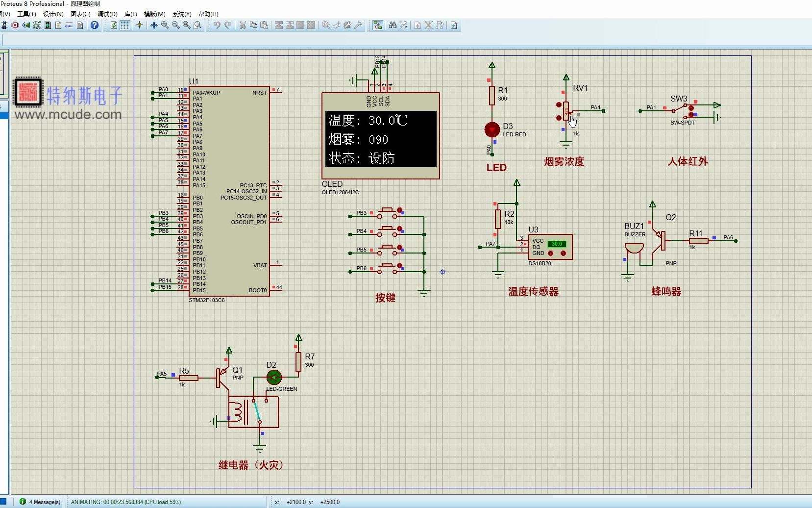812x508 pixels.
Task: Increase RV1 potentiometer with upper dot
Action: 559,105
